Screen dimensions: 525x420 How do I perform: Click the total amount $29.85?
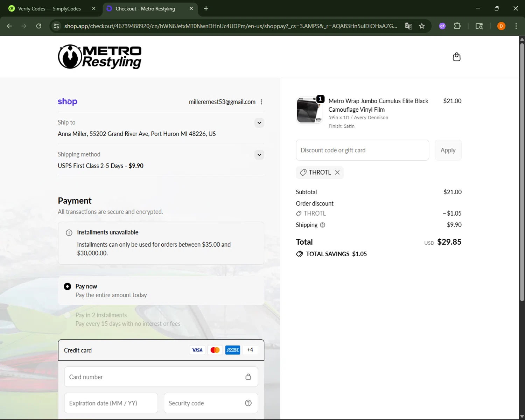[449, 242]
